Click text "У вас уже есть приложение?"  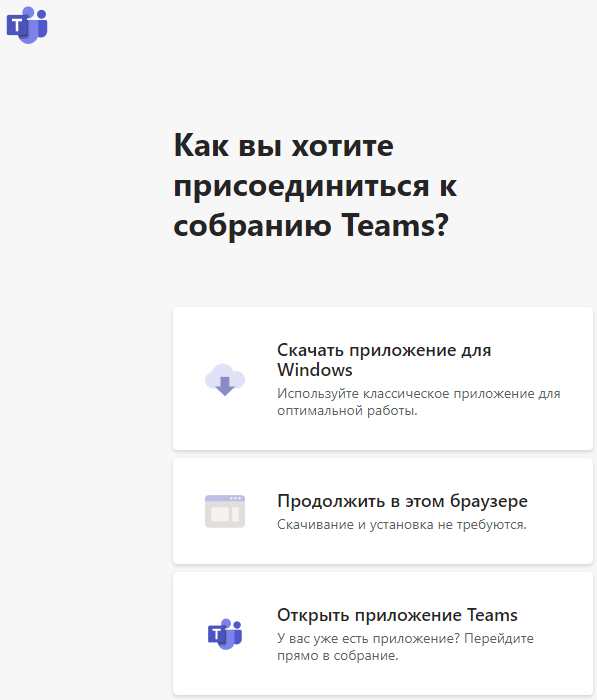pos(368,638)
